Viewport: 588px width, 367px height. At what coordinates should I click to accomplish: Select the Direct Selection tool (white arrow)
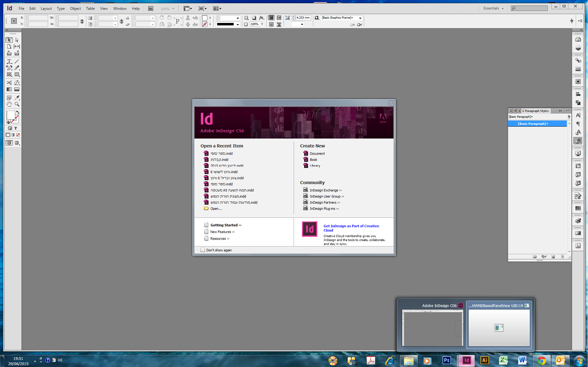point(17,40)
